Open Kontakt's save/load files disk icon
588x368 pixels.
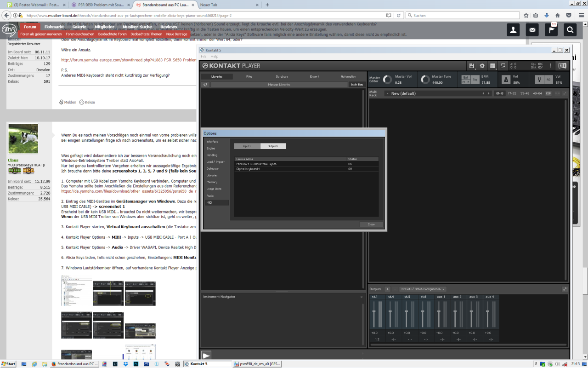472,66
